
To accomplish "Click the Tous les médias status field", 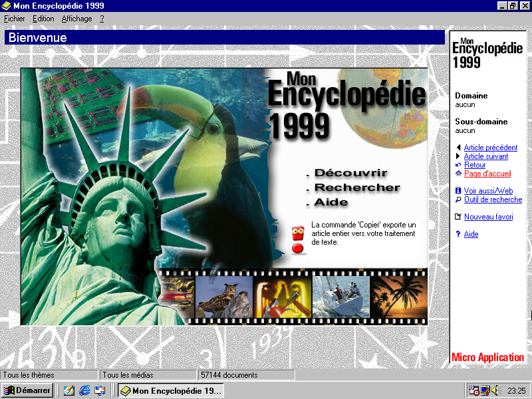I will [x=148, y=375].
